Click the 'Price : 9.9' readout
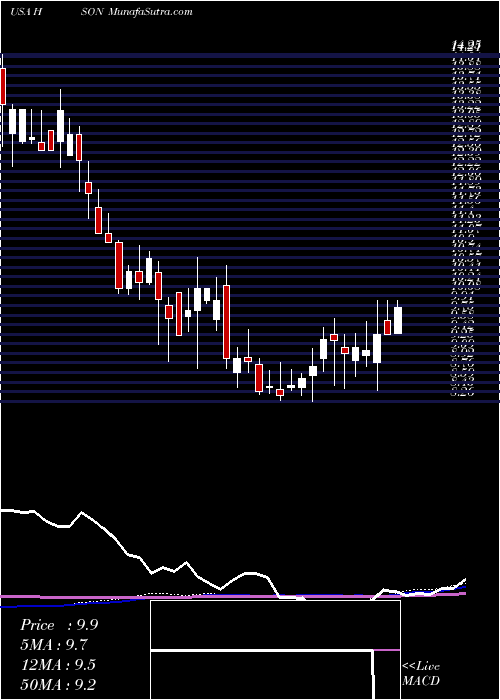The width and height of the screenshot is (500, 700). click(59, 625)
